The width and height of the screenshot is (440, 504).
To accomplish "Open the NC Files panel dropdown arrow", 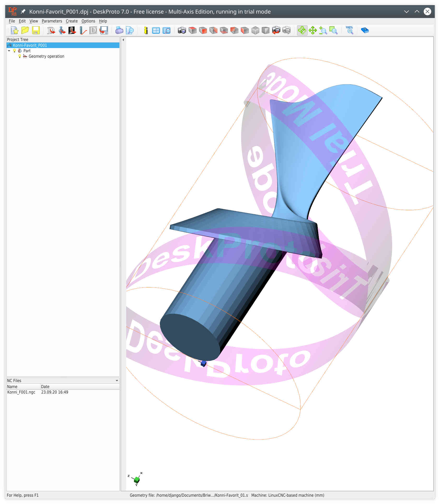I will tap(117, 381).
